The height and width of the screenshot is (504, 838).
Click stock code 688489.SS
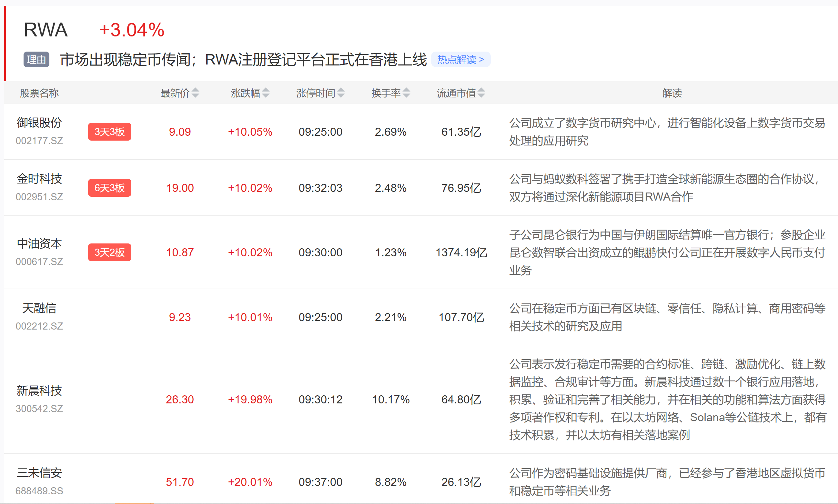click(x=39, y=491)
